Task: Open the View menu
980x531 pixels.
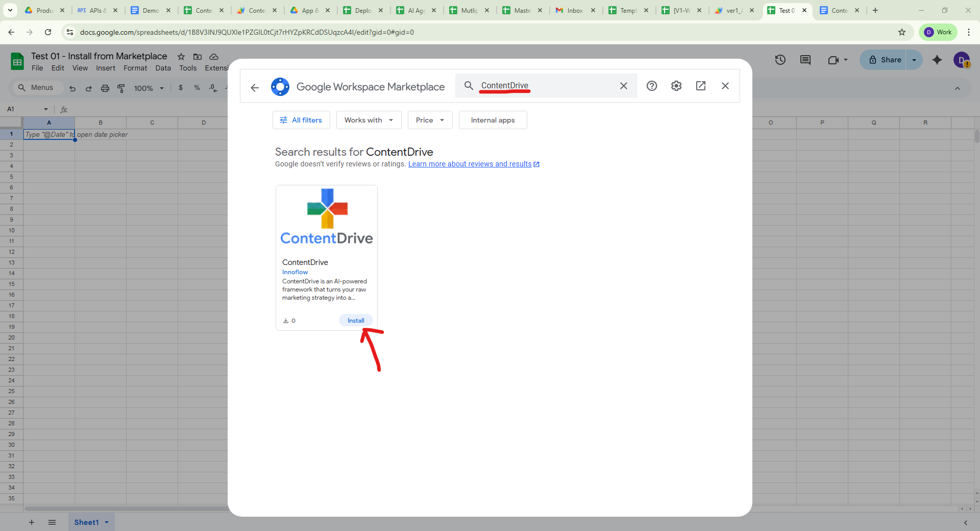Action: tap(80, 68)
